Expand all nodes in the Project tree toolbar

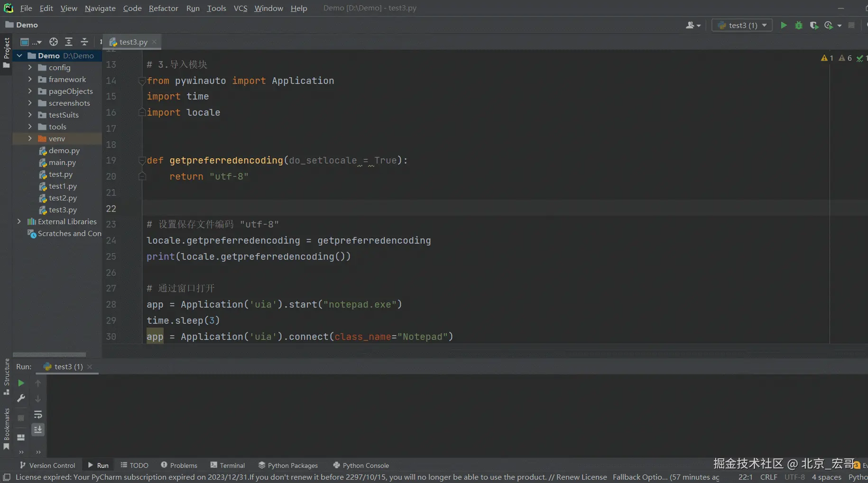tap(69, 42)
